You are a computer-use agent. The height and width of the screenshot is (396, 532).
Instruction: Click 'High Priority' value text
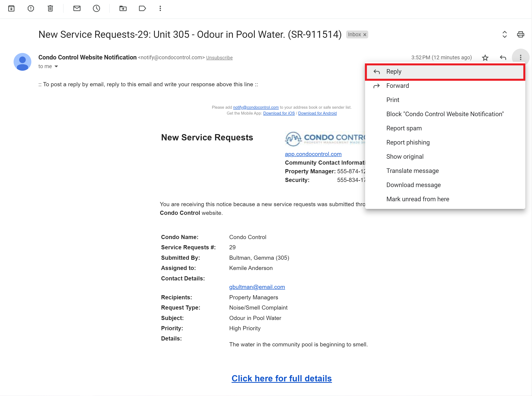click(245, 328)
